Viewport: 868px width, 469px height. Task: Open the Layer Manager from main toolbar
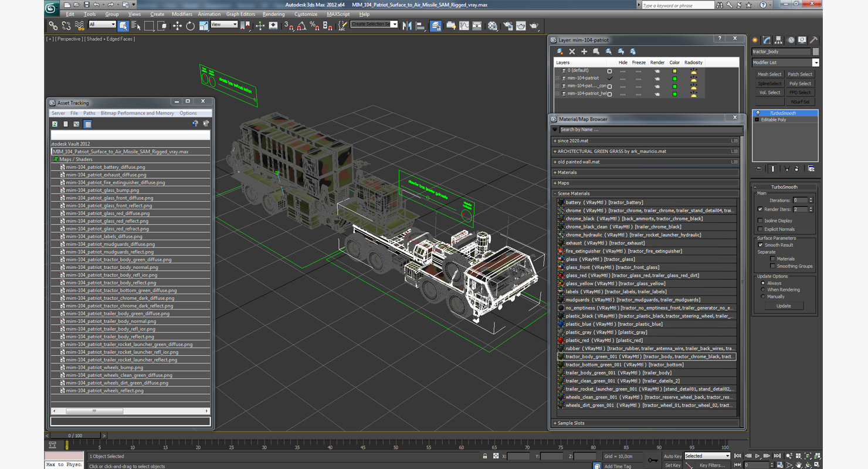436,26
